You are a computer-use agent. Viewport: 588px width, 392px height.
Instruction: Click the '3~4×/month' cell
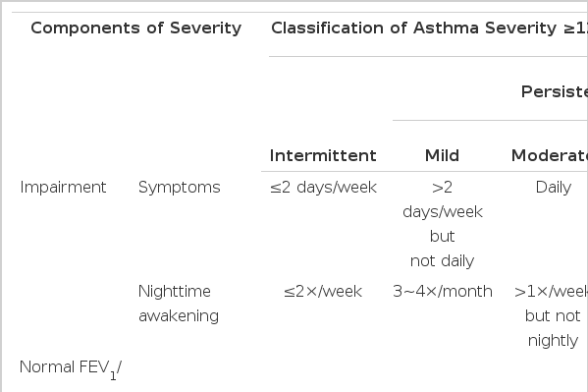coord(443,292)
